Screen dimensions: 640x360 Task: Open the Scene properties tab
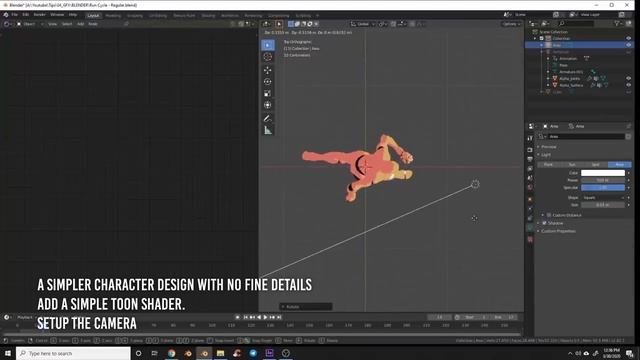(x=530, y=178)
